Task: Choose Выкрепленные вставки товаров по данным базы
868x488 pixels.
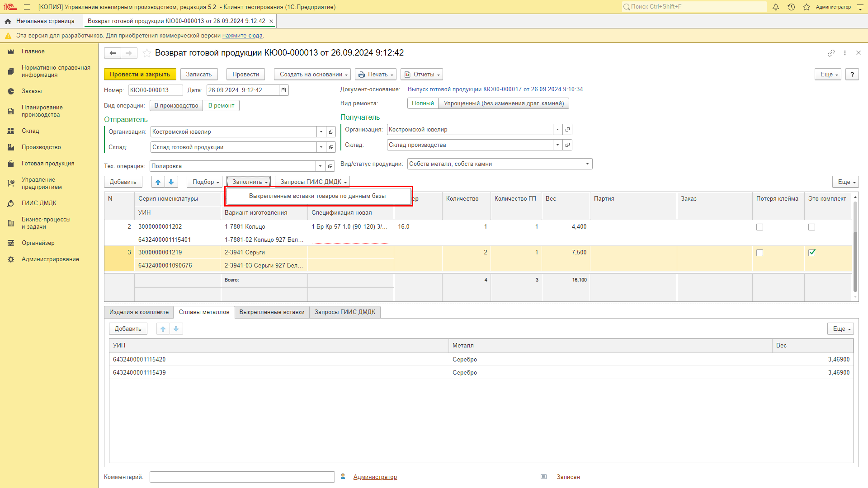Action: tap(317, 196)
